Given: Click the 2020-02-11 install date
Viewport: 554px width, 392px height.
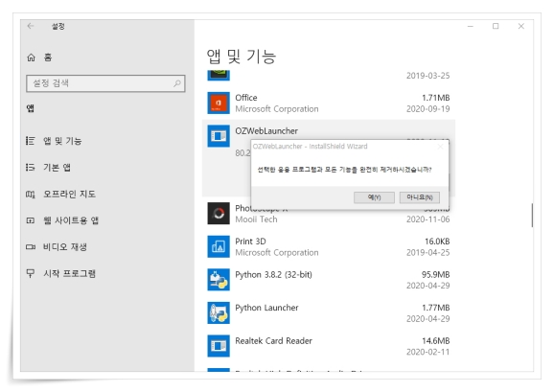Looking at the screenshot, I should tap(427, 352).
